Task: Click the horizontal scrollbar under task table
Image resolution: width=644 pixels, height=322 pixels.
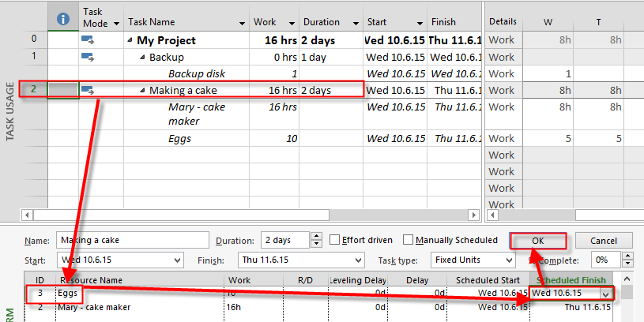Action: click(253, 214)
